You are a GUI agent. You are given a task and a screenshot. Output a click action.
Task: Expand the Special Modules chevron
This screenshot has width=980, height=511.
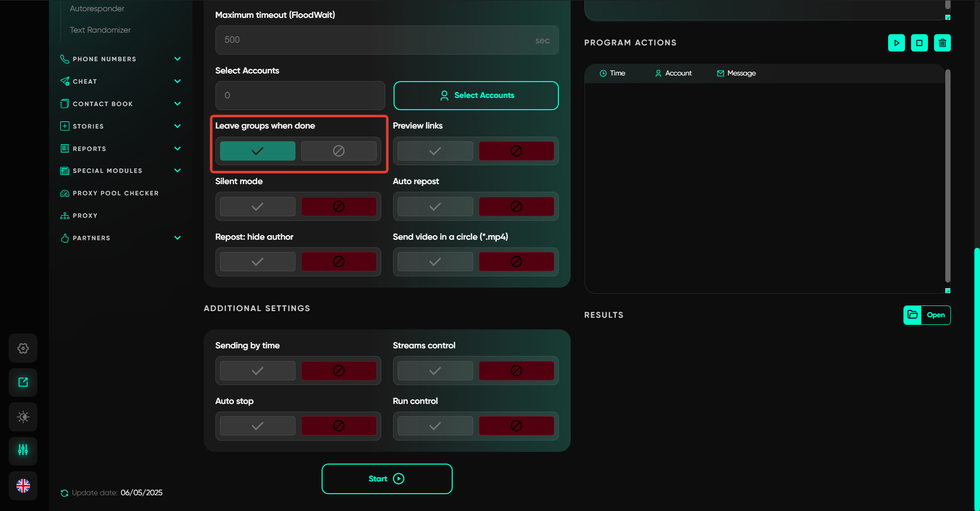click(177, 171)
